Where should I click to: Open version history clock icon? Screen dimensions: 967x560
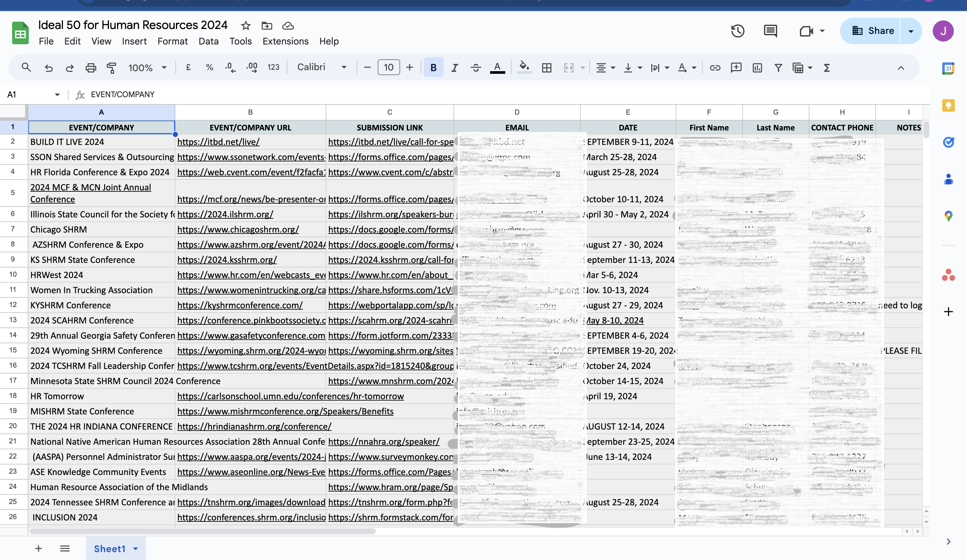[737, 31]
